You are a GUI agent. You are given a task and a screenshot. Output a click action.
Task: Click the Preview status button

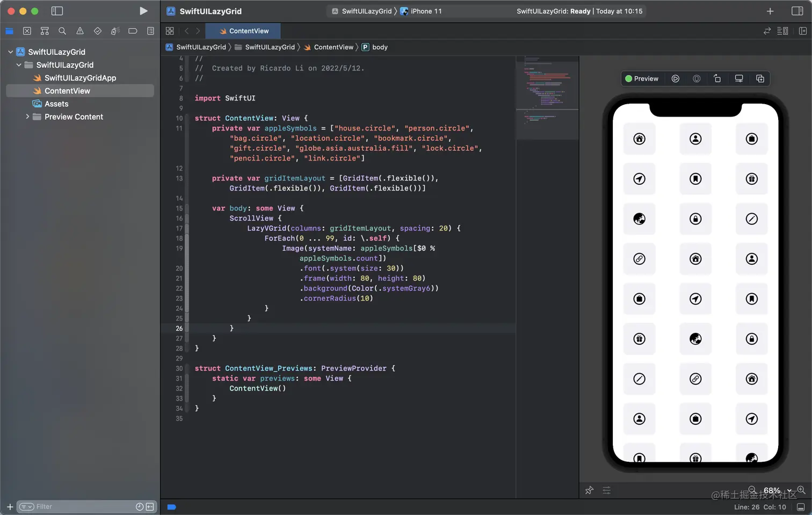pyautogui.click(x=642, y=78)
